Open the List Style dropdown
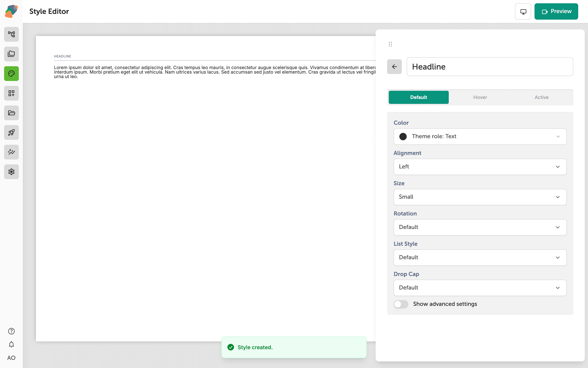588x368 pixels. click(x=480, y=258)
